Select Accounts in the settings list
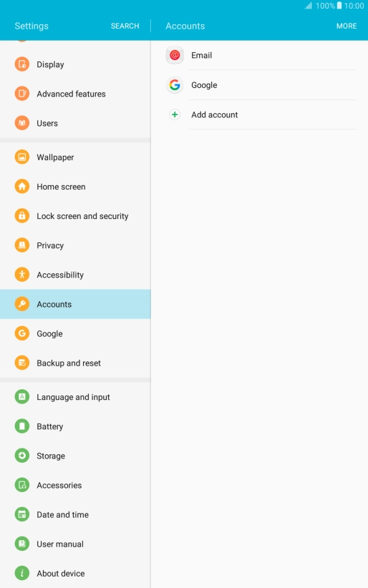Screen dimensions: 368x588 coord(75,304)
